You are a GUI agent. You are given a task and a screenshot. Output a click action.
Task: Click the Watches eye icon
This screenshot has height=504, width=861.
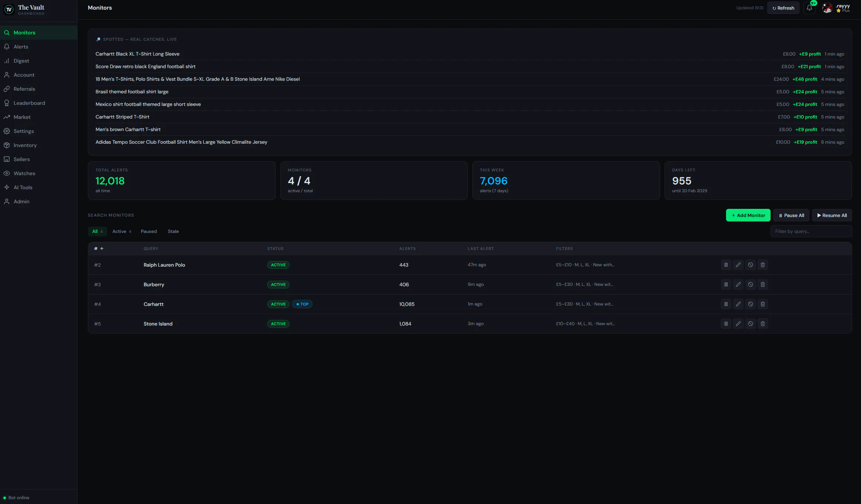[x=7, y=173]
